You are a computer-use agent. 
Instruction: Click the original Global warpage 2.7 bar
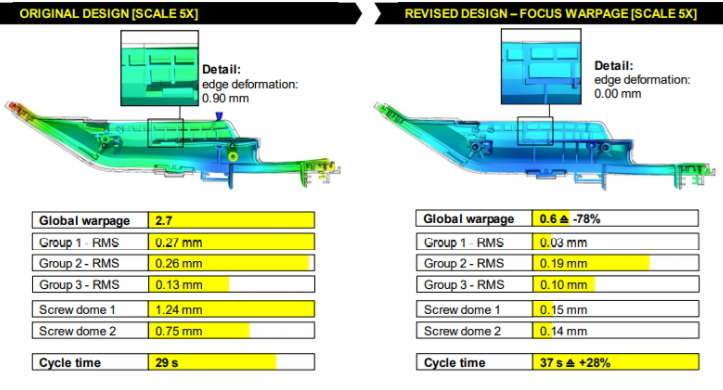click(x=231, y=220)
